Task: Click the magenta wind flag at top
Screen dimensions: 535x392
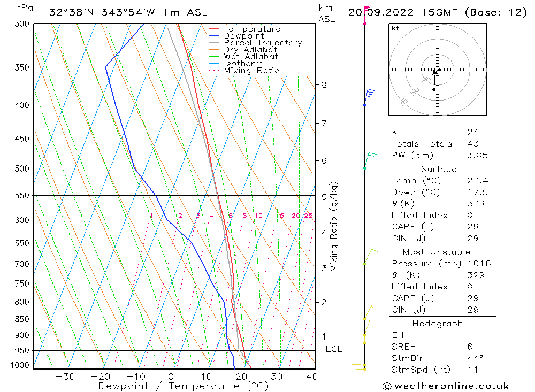Action: (x=368, y=15)
